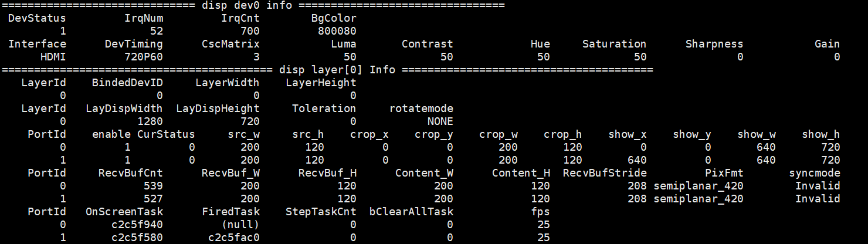This screenshot has height=244, width=868.
Task: Select the IrqCnt value 700
Action: pyautogui.click(x=250, y=31)
